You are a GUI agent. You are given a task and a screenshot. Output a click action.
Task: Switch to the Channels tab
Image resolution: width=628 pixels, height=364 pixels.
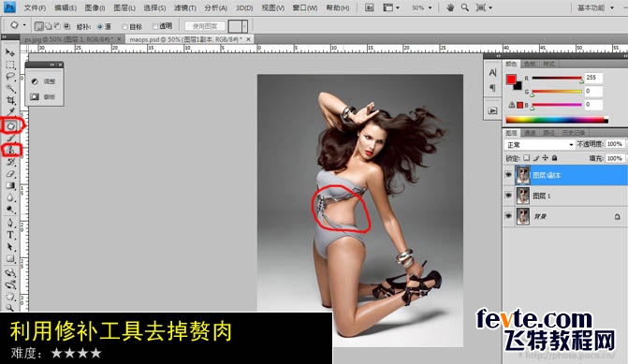(530, 133)
